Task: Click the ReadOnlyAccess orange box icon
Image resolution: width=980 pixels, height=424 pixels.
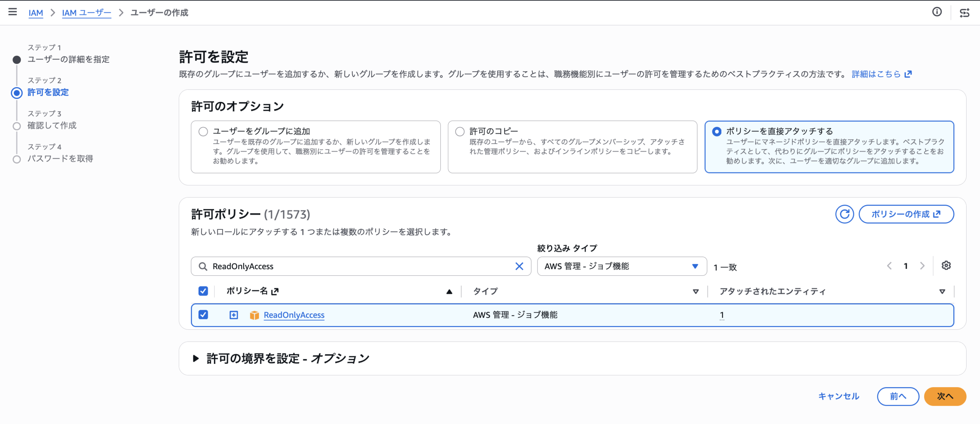Action: point(254,315)
